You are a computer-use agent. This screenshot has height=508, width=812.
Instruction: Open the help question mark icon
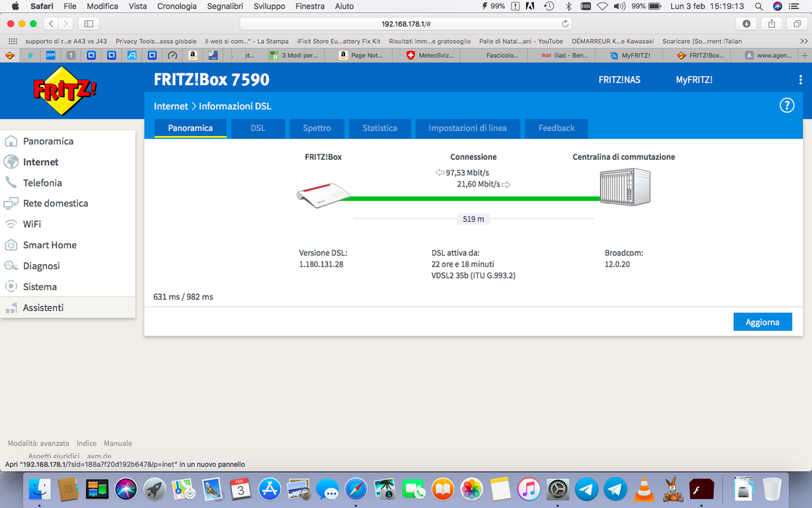click(787, 105)
